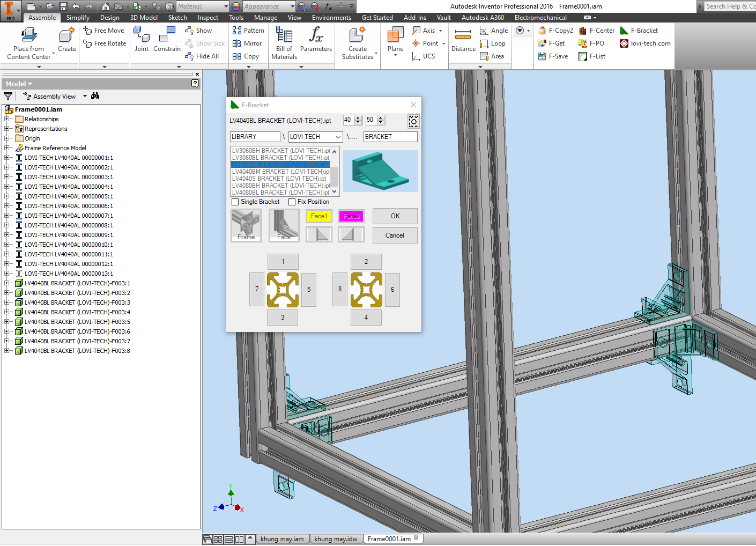
Task: Toggle the Frame selection button
Action: (246, 225)
